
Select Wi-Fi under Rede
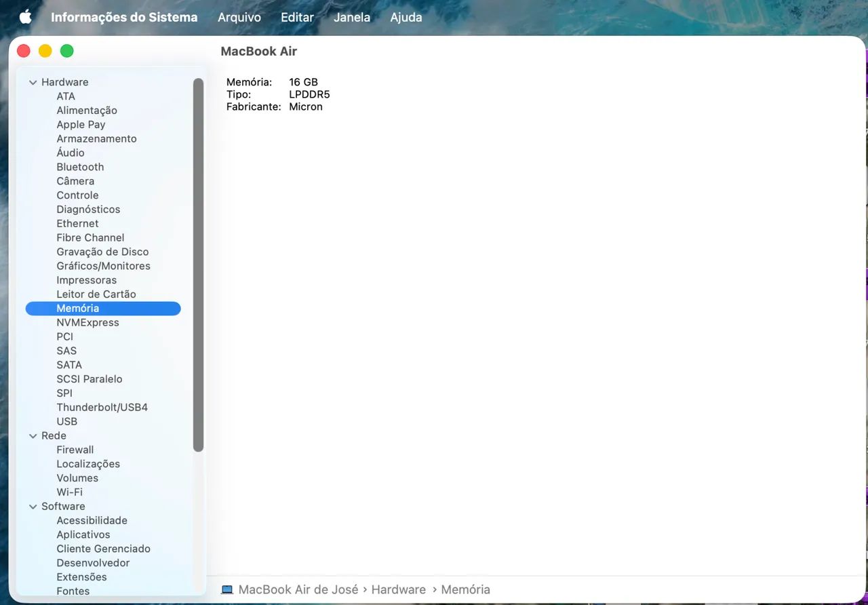click(x=69, y=492)
